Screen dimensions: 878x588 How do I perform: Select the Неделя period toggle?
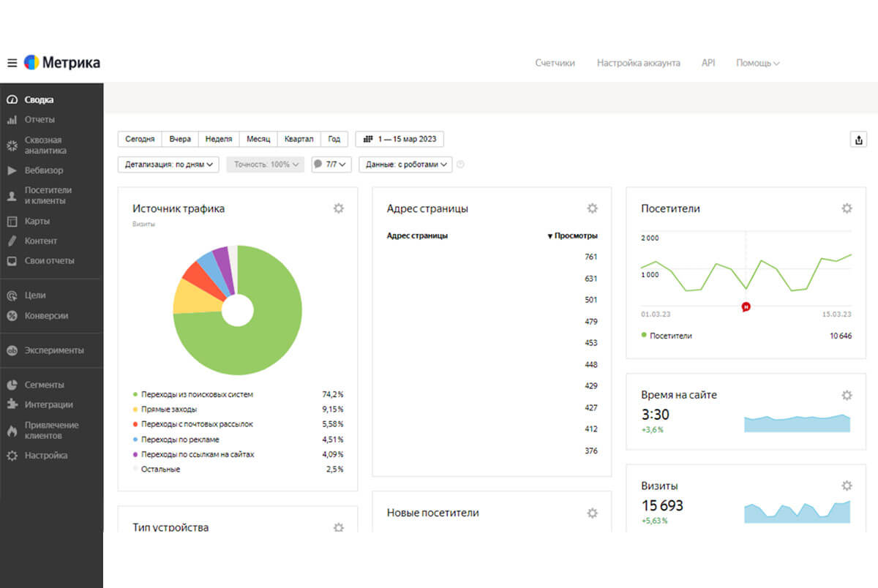(x=219, y=139)
